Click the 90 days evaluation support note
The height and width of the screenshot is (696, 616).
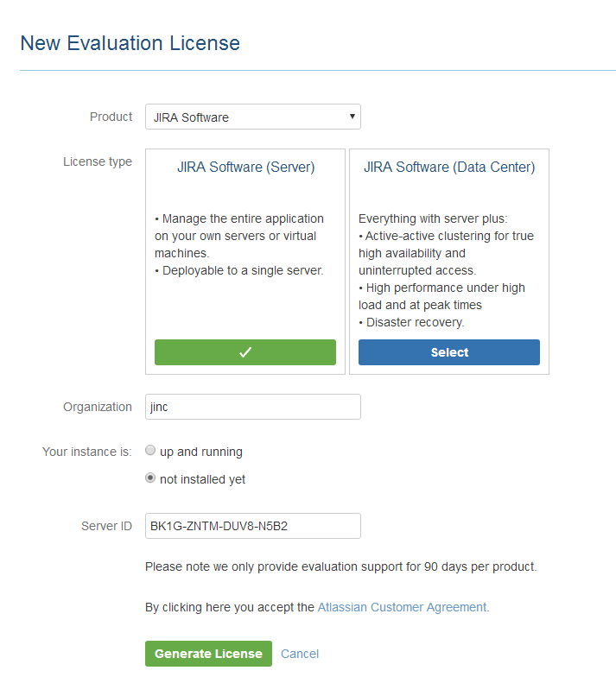[340, 566]
